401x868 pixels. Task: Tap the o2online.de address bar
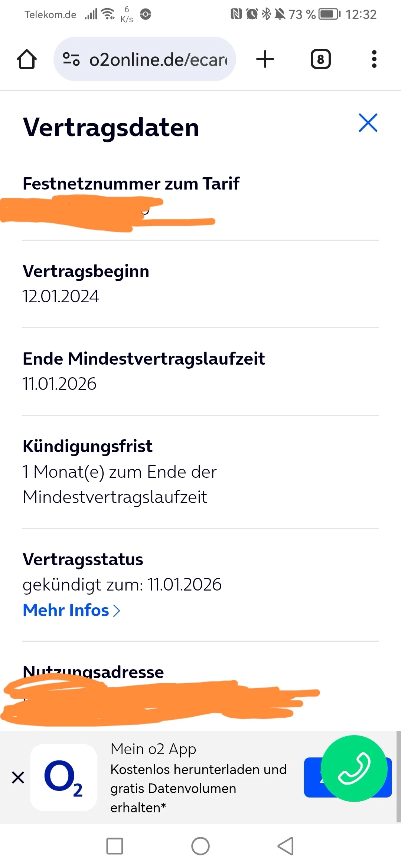[x=158, y=59]
